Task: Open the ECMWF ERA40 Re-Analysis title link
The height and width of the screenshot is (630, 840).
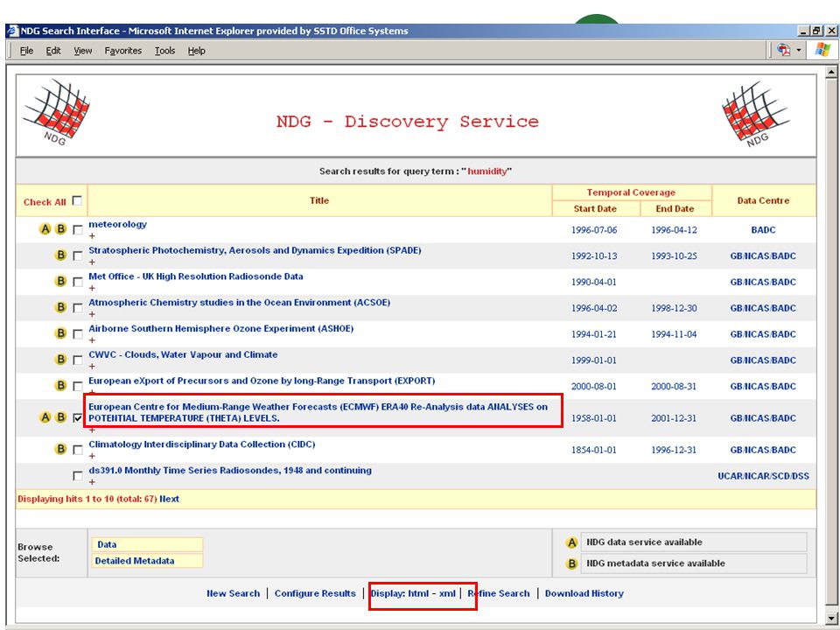Action: pos(318,412)
